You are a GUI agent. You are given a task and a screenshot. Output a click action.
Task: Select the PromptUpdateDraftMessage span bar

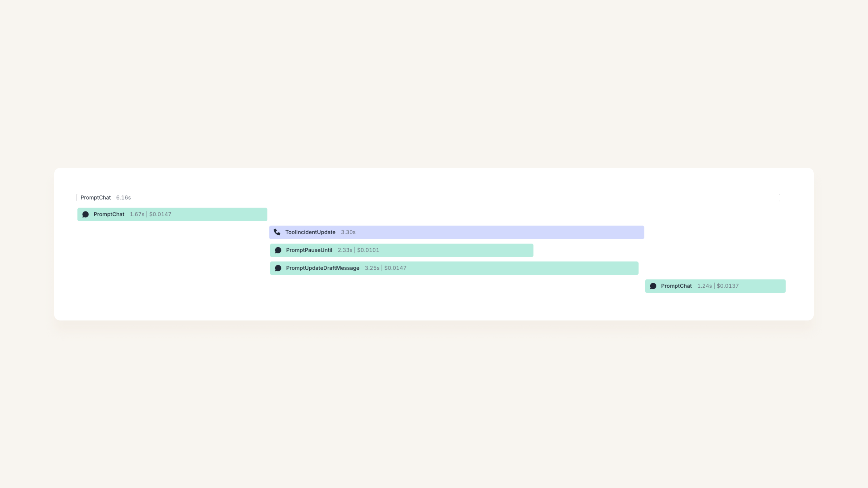tap(454, 268)
